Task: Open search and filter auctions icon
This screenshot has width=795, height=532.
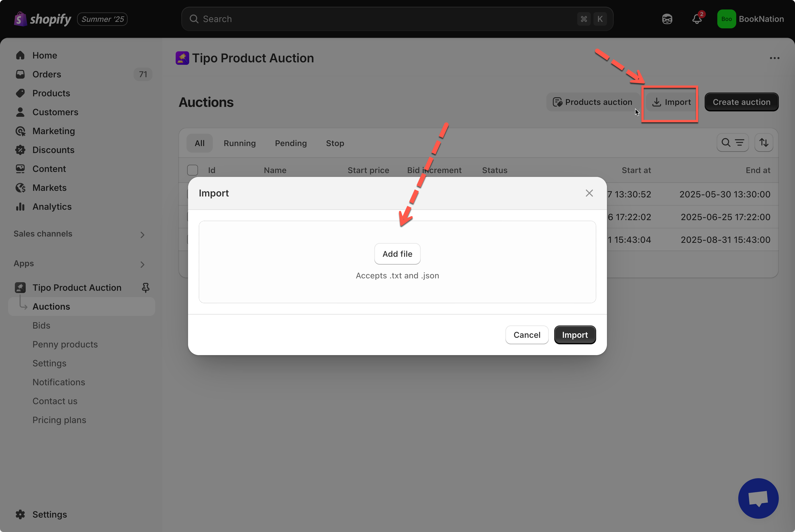Action: pos(732,143)
